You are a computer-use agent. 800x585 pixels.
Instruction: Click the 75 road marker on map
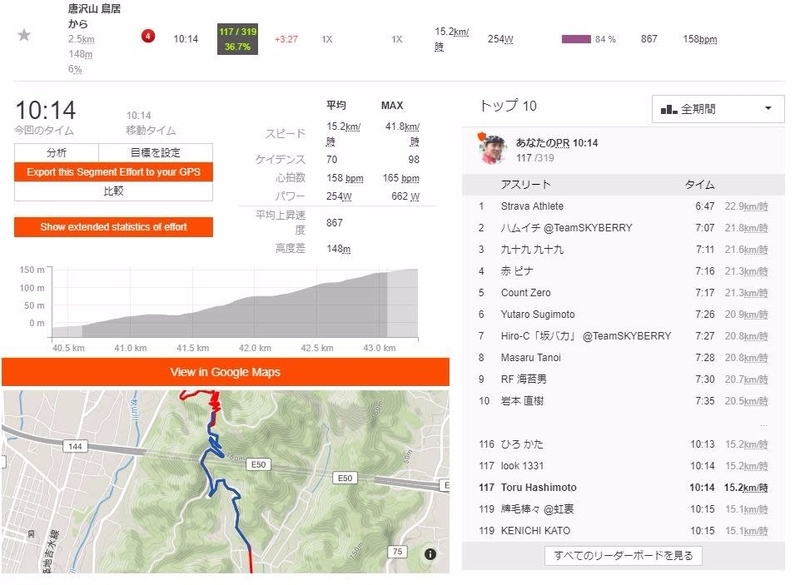(x=397, y=551)
